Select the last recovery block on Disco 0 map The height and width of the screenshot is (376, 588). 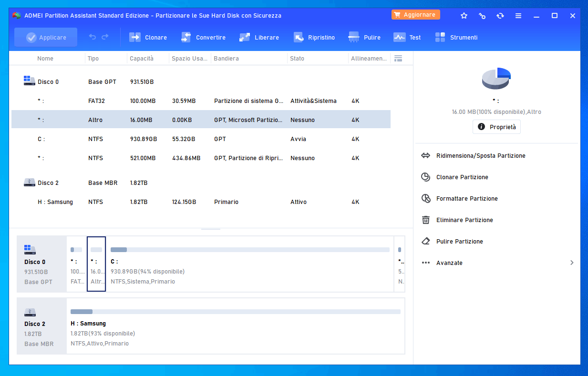400,264
